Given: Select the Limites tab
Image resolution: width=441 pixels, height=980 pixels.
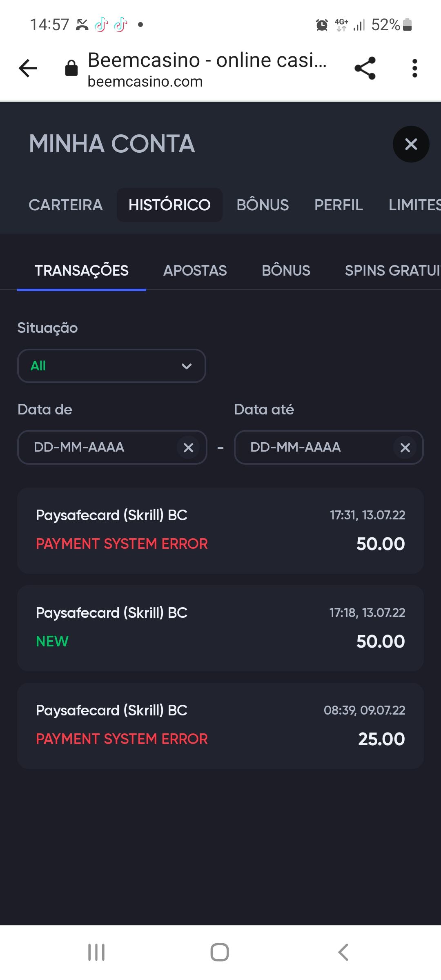Looking at the screenshot, I should point(414,205).
